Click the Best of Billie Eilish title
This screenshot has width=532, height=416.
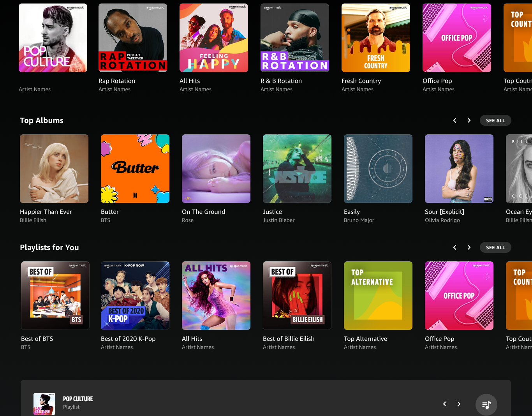(289, 339)
